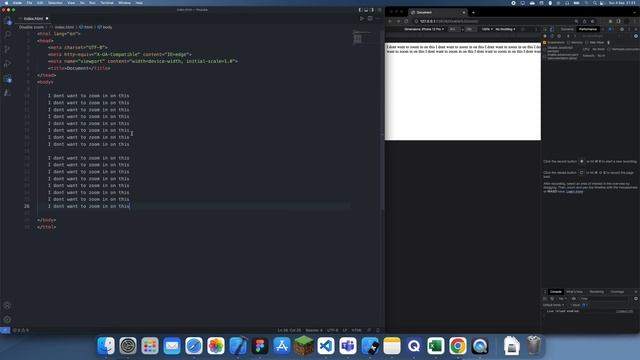Toggle the Web Vitals checkbox

(x=587, y=42)
